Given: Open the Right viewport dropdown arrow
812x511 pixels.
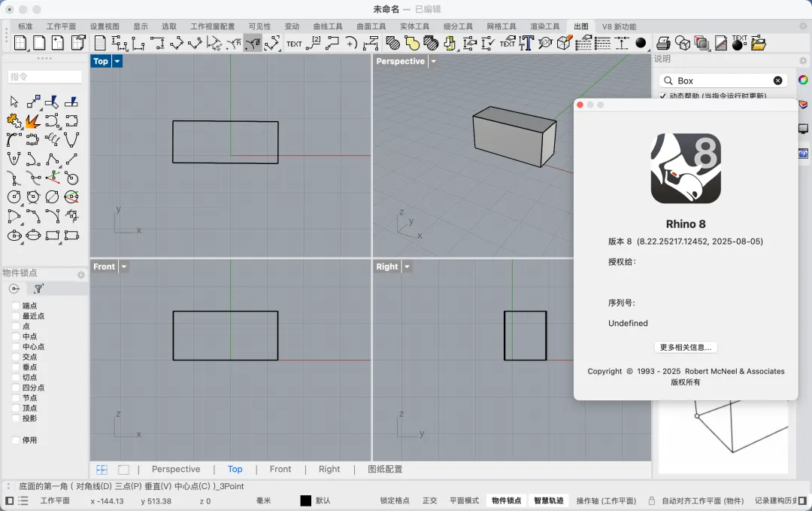Looking at the screenshot, I should pos(407,266).
